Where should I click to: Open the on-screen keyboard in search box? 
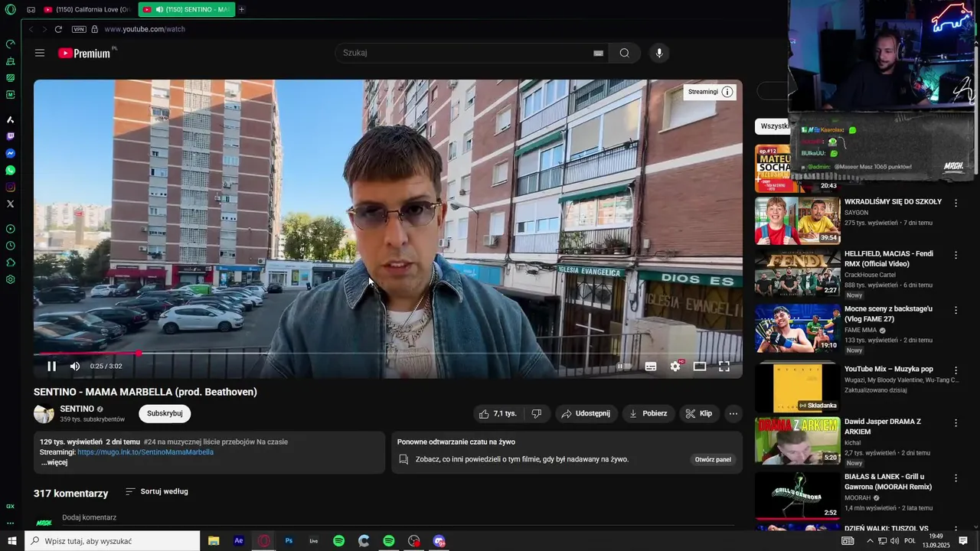click(x=599, y=54)
